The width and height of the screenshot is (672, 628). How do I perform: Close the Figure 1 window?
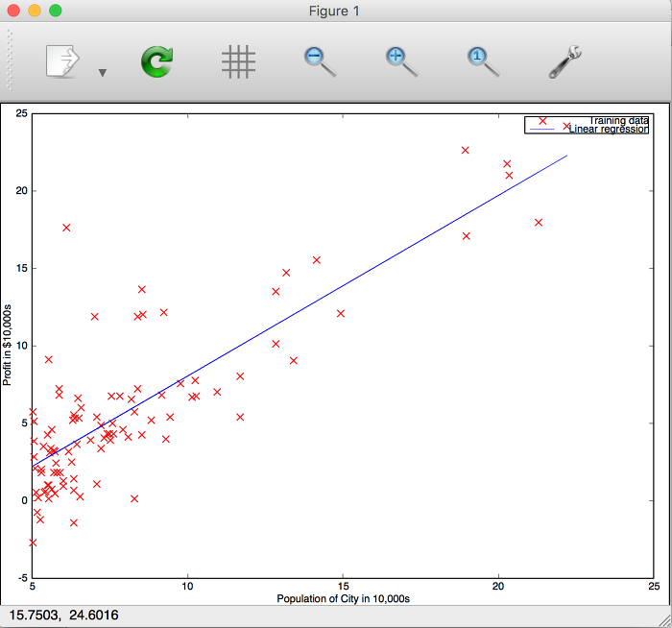coord(13,11)
